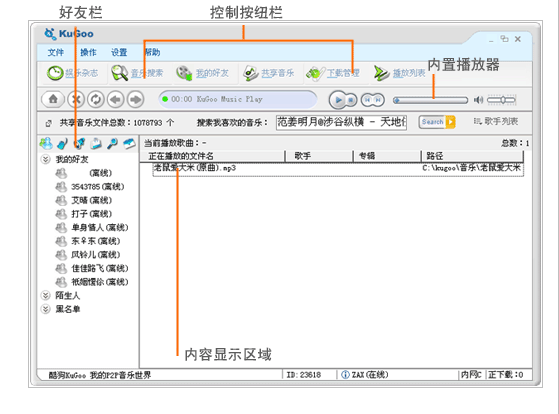Viewport: 559px width, 414px height.
Task: Collapse the 我的好友 group
Action: click(x=46, y=159)
